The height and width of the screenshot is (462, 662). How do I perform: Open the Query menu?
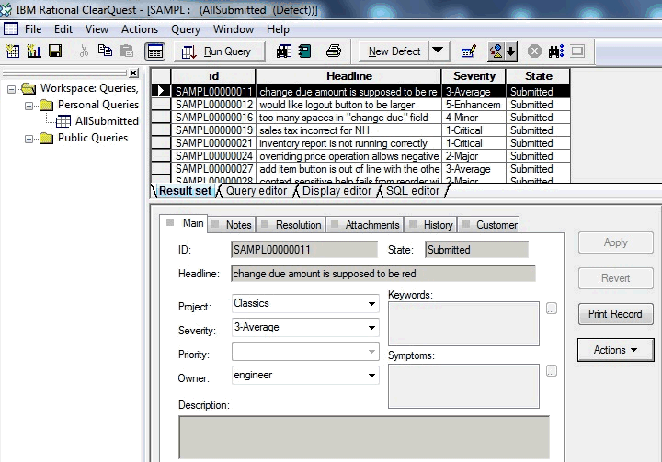click(x=186, y=29)
